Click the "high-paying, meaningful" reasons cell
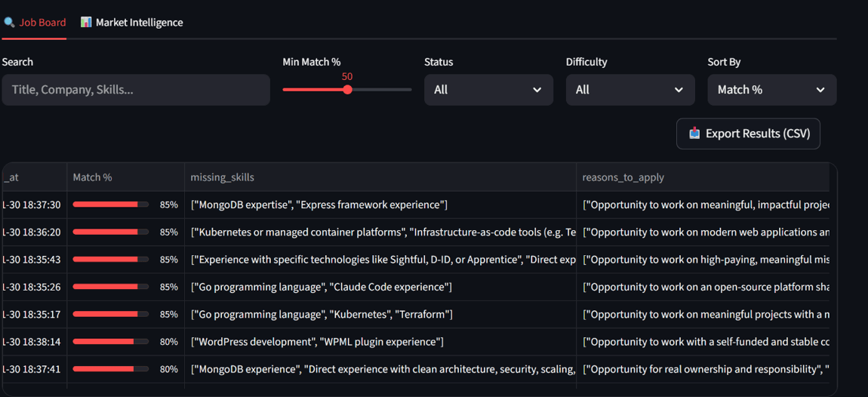Image resolution: width=868 pixels, height=397 pixels. 703,260
